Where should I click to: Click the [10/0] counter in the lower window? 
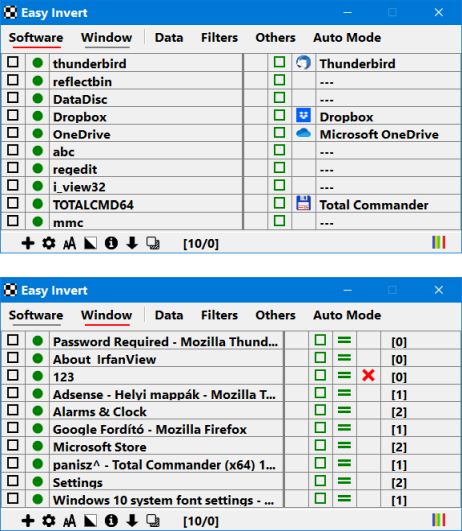(201, 521)
